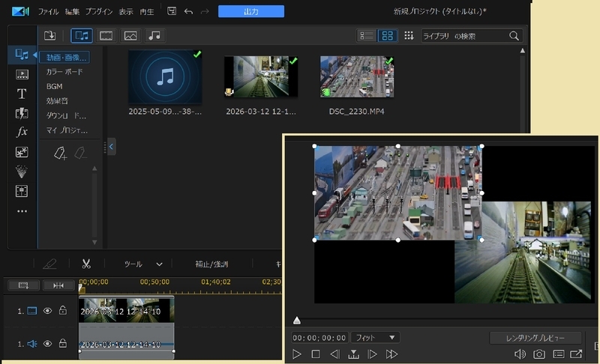The height and width of the screenshot is (364, 600).
Task: Toggle video track 1 visibility eye
Action: coord(47,311)
